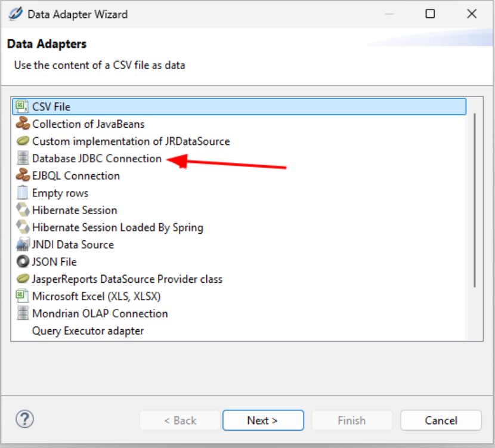Choose Hibernate Session Loaded By Spring
495x448 pixels.
pyautogui.click(x=117, y=228)
